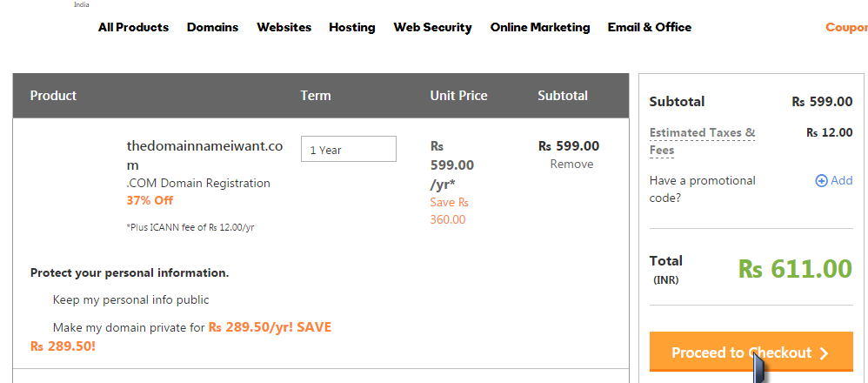
Task: Open the Web Security menu
Action: click(432, 27)
